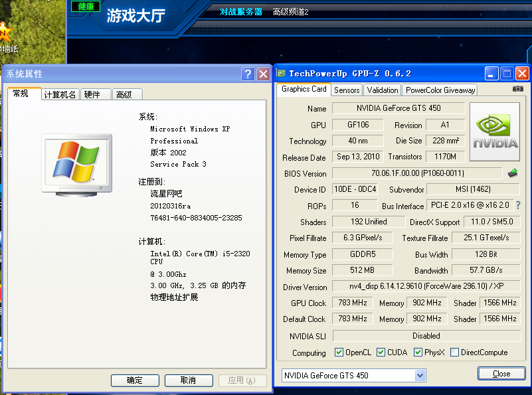Click the BIOS save chip icon
Viewport: 532px width, 395px height.
click(513, 173)
